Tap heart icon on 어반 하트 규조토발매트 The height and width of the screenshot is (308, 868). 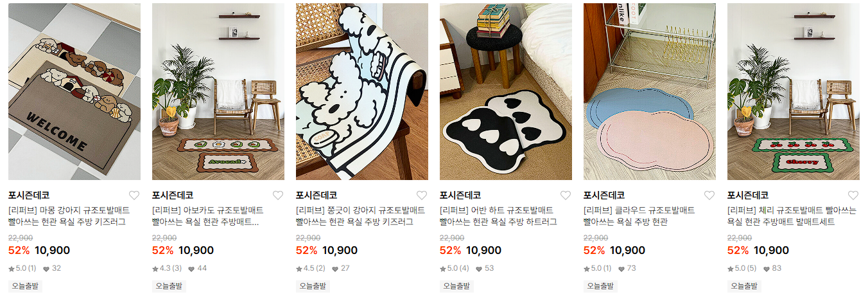pyautogui.click(x=565, y=195)
